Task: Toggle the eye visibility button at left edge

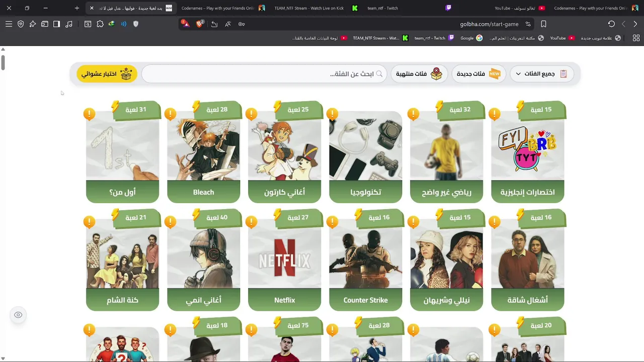Action: coord(18,315)
